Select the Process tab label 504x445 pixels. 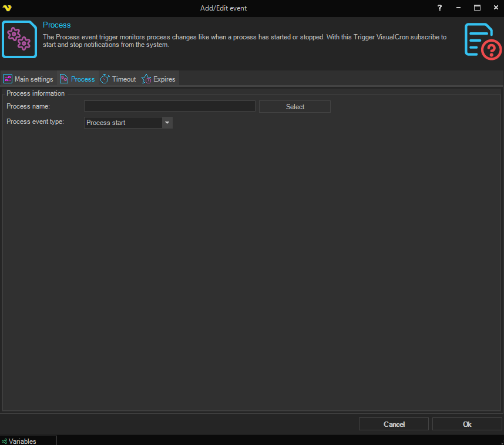83,79
